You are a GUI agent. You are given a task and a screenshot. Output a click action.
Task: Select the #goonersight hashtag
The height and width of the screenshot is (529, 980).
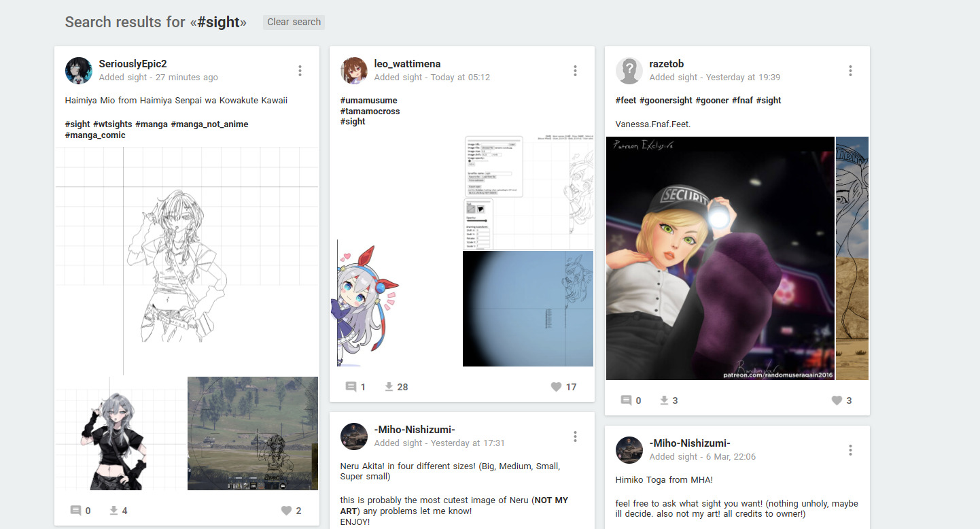pyautogui.click(x=665, y=101)
